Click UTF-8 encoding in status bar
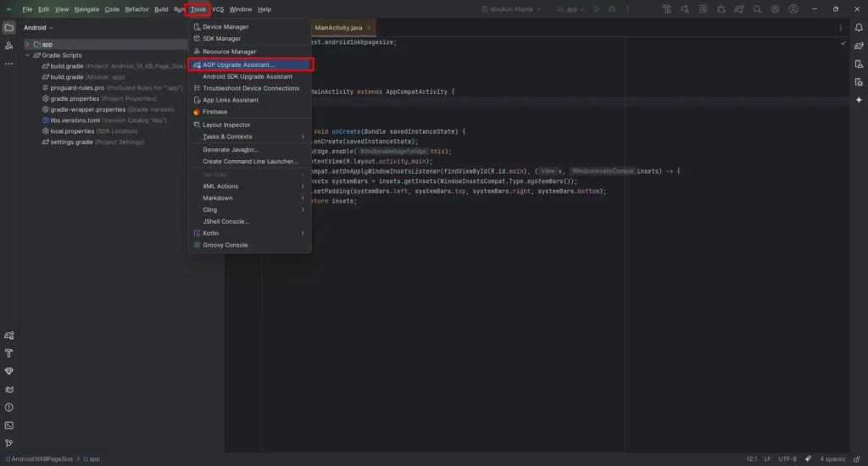The image size is (868, 466). (x=787, y=459)
